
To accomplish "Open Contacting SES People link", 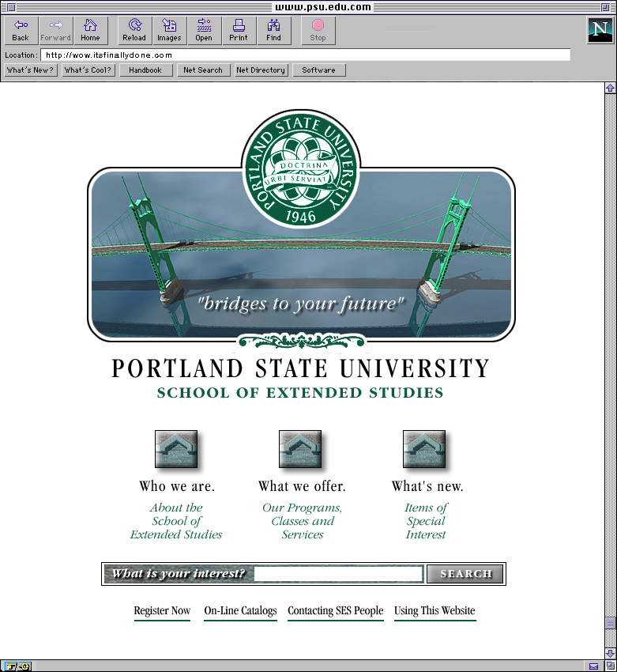I will click(335, 611).
